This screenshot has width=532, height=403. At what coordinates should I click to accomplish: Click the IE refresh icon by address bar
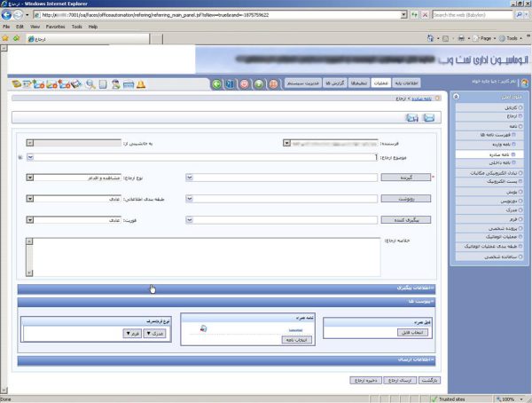[414, 15]
